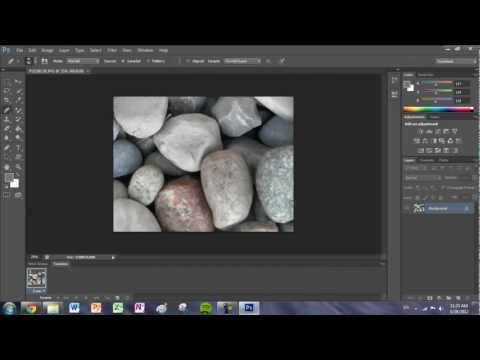
Task: Select the Path Selection tool
Action: (7, 157)
